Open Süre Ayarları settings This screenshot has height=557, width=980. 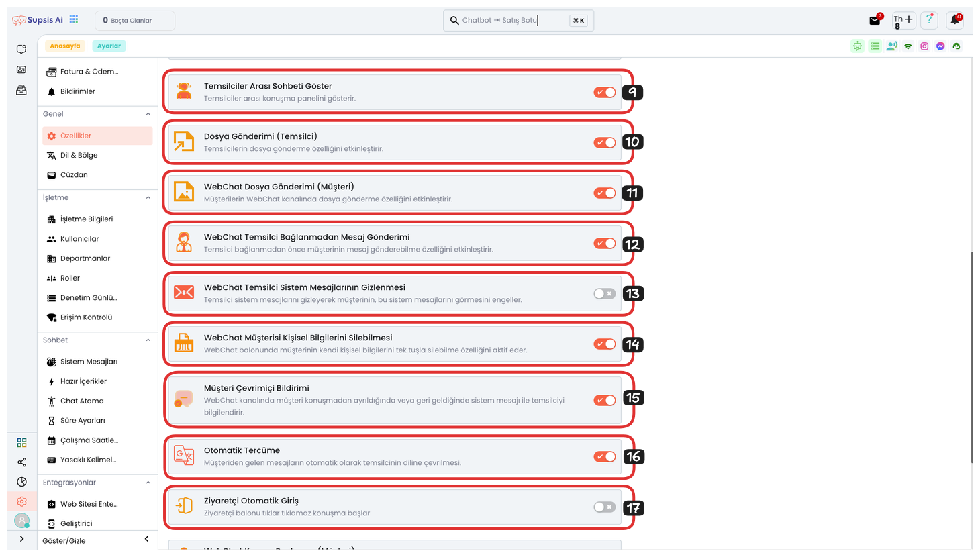click(x=97, y=421)
